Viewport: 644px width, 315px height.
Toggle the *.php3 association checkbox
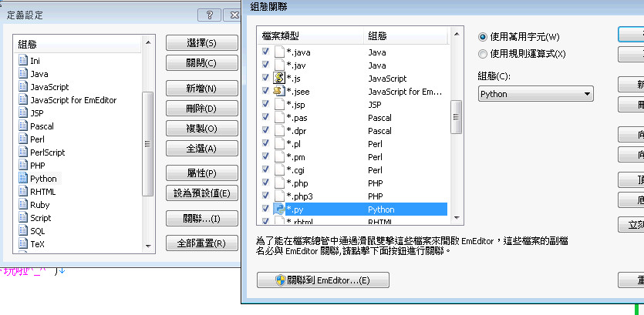click(x=266, y=196)
